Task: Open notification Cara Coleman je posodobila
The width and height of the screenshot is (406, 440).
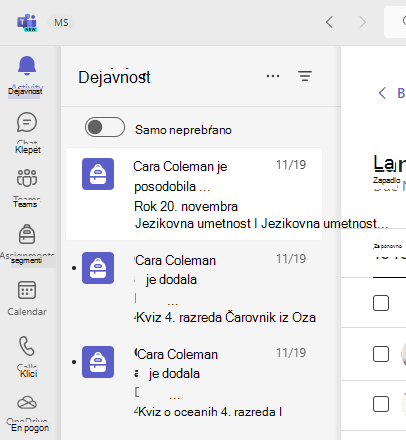Action: [x=194, y=194]
